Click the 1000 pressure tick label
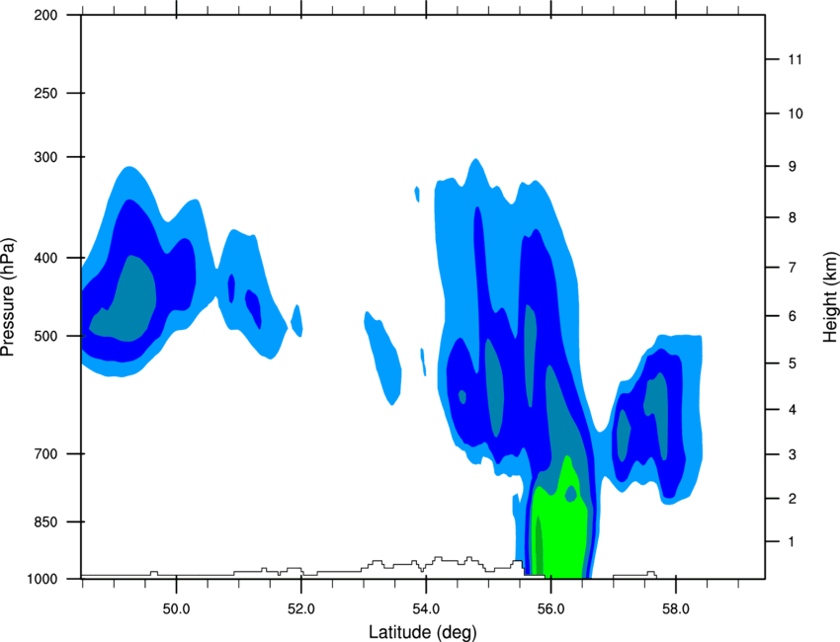 tap(42, 579)
